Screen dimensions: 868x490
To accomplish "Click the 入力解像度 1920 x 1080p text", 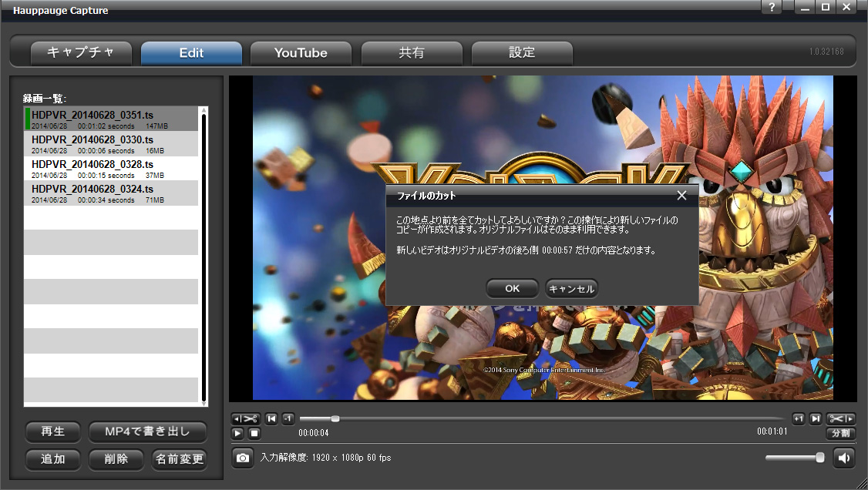I will [x=325, y=458].
